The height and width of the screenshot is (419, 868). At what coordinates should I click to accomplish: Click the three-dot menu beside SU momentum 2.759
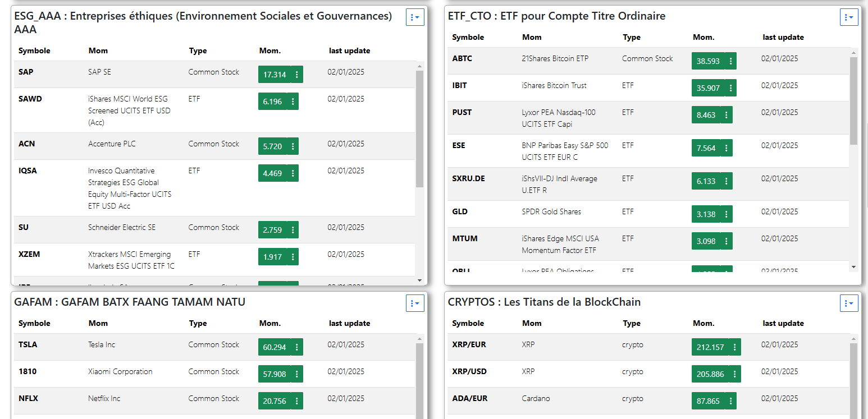tap(293, 230)
